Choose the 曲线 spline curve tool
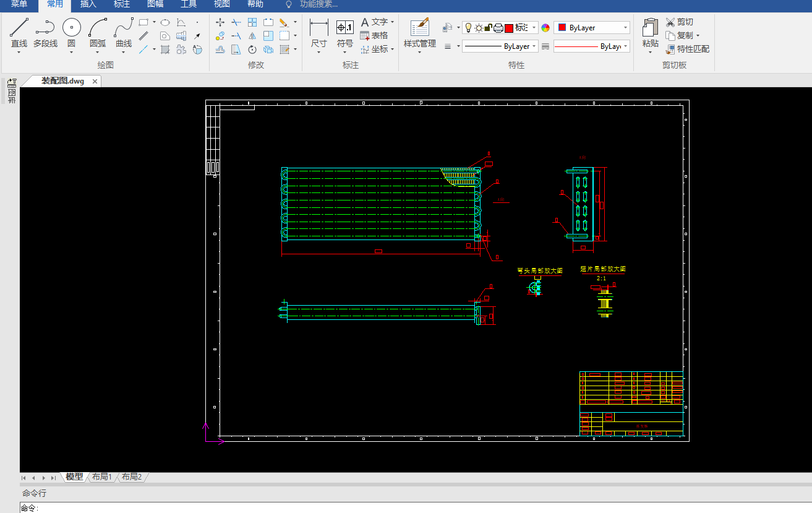Viewport: 812px width, 513px height. click(x=124, y=28)
